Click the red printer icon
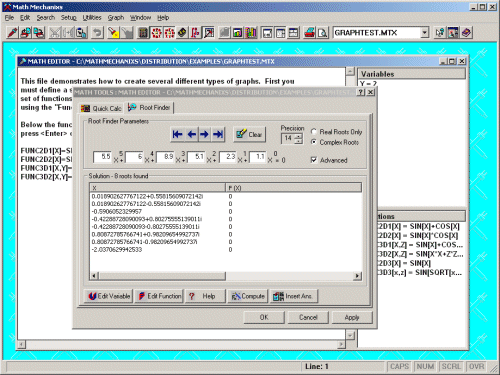The image size is (500, 375). pyautogui.click(x=309, y=33)
